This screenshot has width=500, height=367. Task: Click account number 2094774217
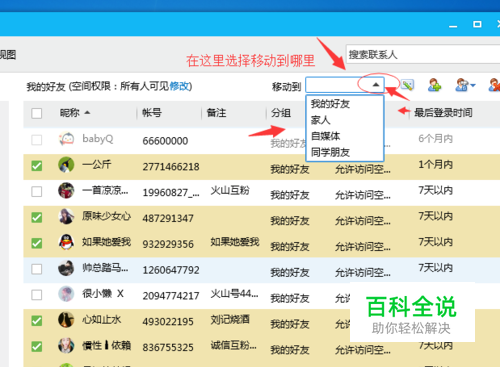(x=171, y=296)
